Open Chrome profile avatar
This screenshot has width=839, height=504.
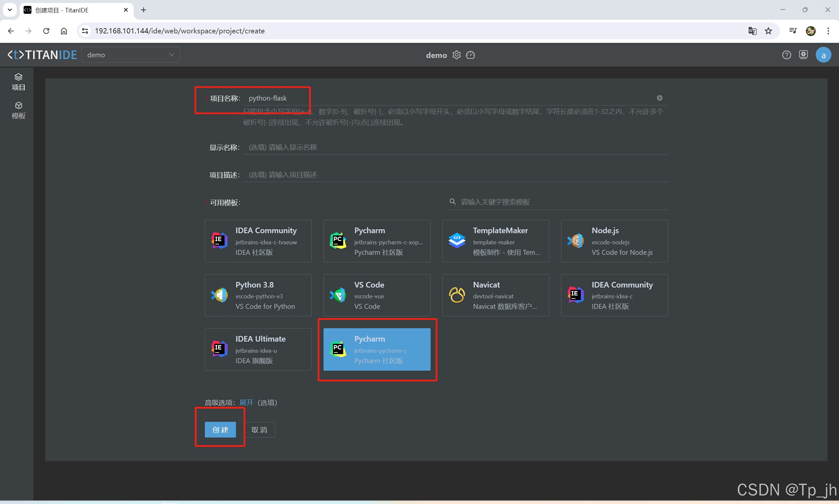pos(810,31)
